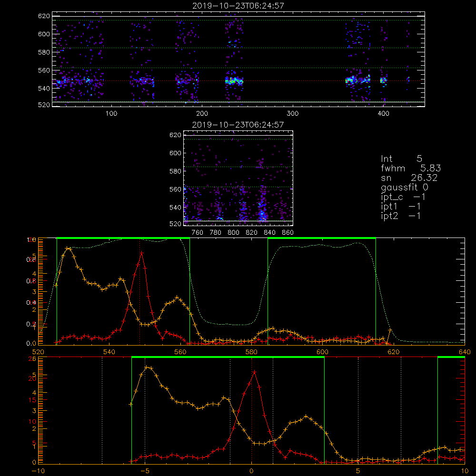The image size is (476, 476).
Task: Click y-axis label 620 of top spectrogram
Action: click(44, 16)
